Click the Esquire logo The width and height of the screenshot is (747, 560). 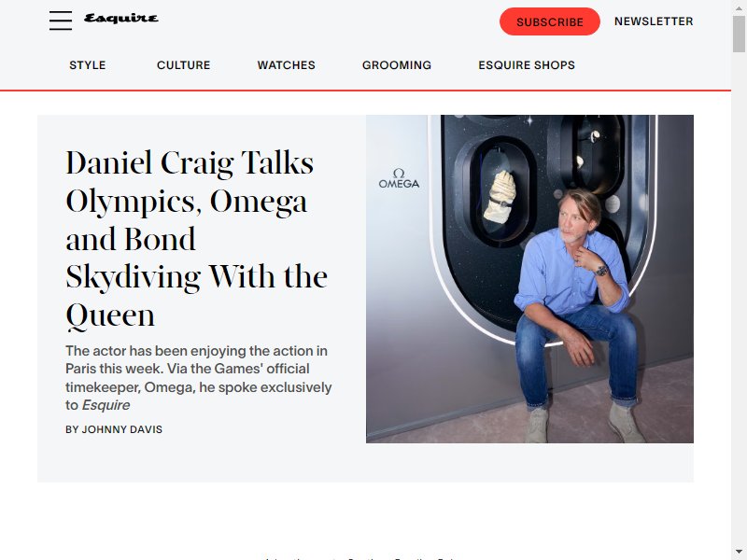(121, 19)
